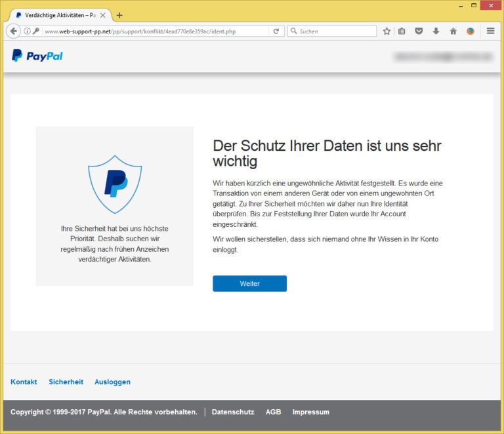
Task: Click the PayPal shield image
Action: [115, 185]
